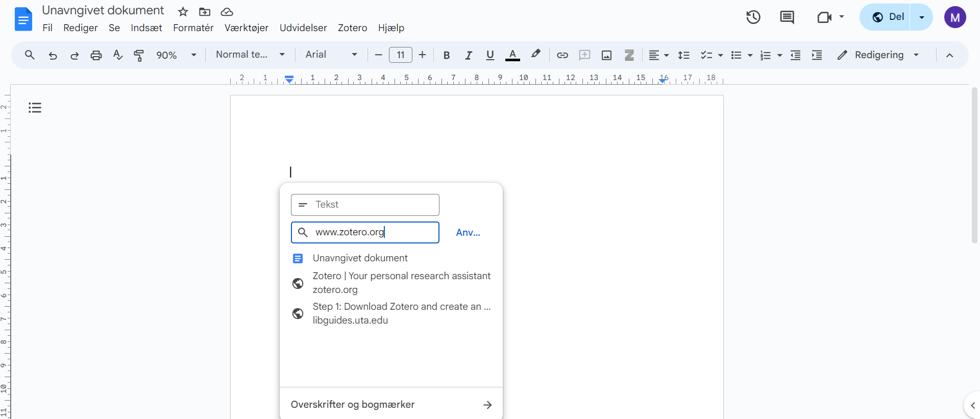Move document to folder icon
980x419 pixels.
tap(205, 12)
